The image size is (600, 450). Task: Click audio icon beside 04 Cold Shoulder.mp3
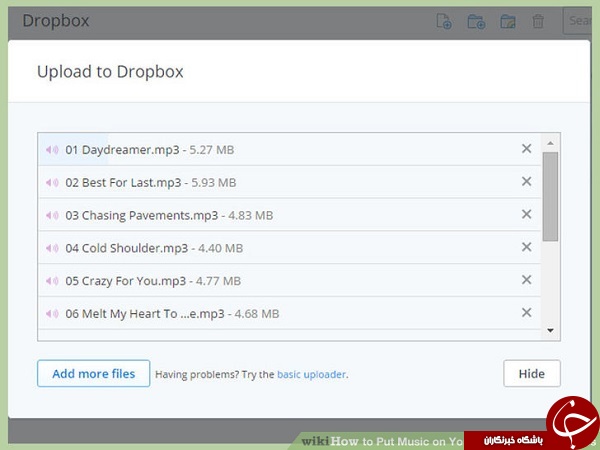[x=52, y=248]
